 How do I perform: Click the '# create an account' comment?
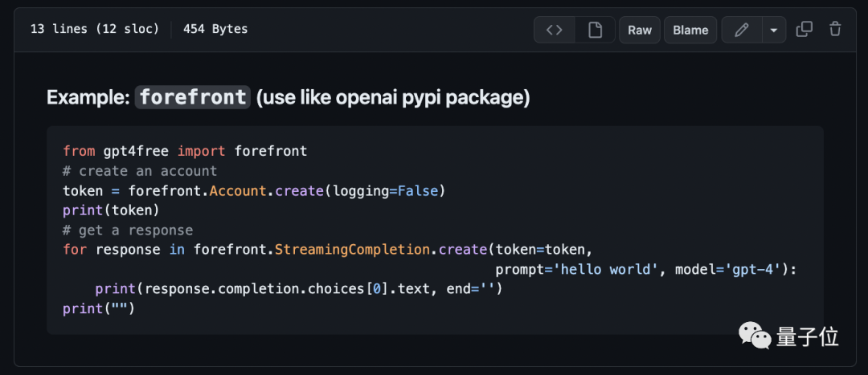tap(140, 171)
